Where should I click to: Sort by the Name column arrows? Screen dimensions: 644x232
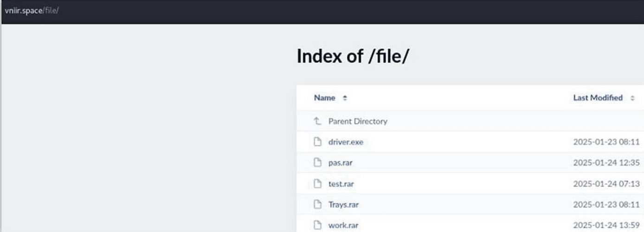pos(344,98)
